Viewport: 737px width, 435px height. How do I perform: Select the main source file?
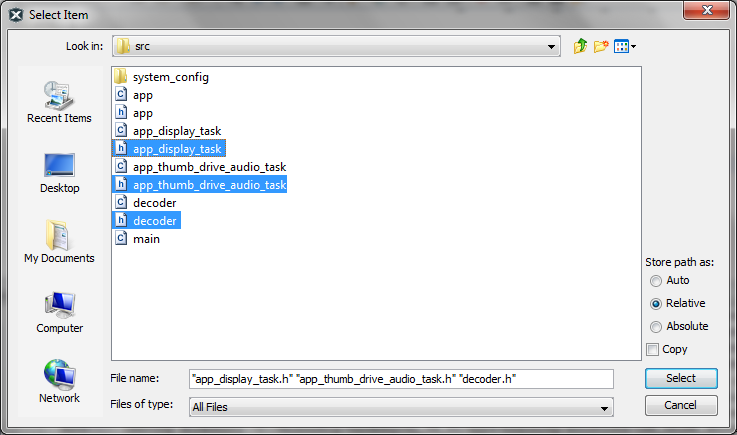click(145, 239)
